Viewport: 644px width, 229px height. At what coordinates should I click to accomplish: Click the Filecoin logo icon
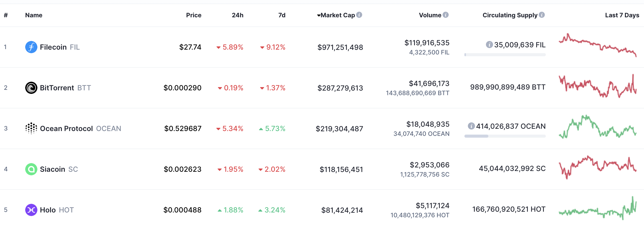(31, 47)
